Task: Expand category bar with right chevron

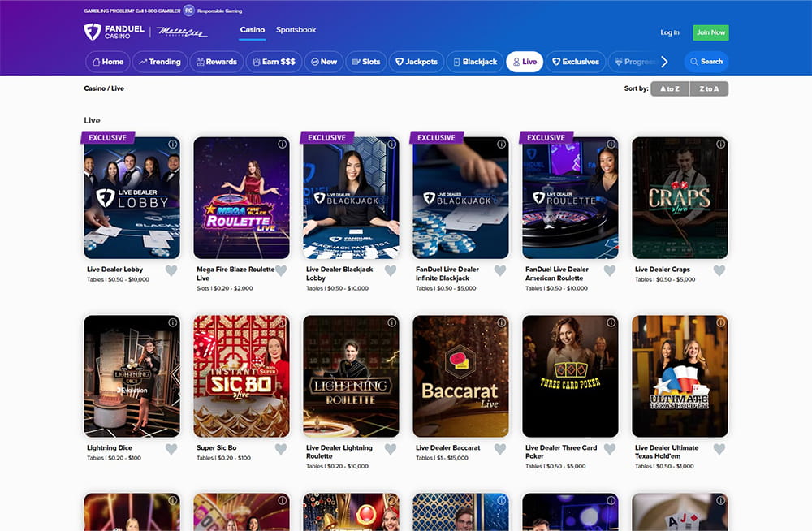Action: point(664,62)
